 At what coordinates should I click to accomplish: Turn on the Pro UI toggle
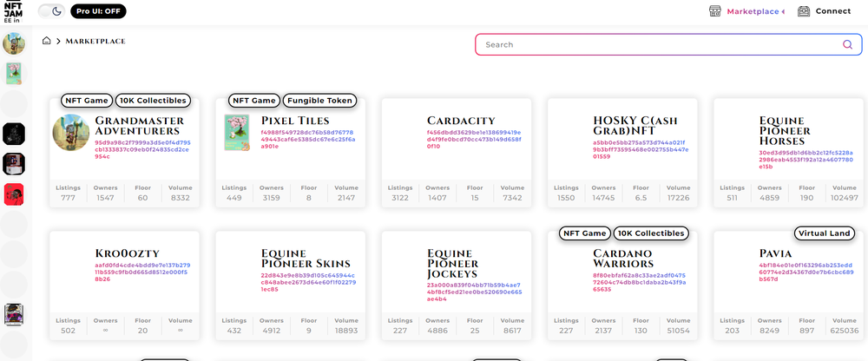click(x=99, y=11)
